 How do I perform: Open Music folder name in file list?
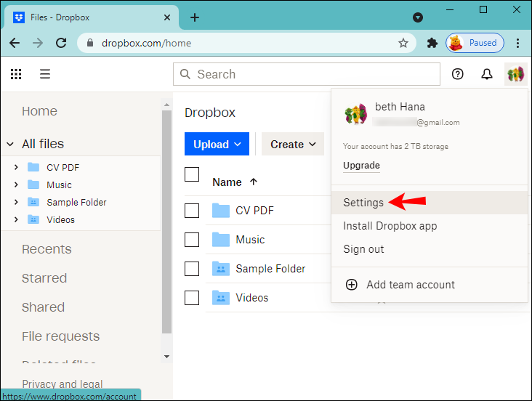(250, 240)
